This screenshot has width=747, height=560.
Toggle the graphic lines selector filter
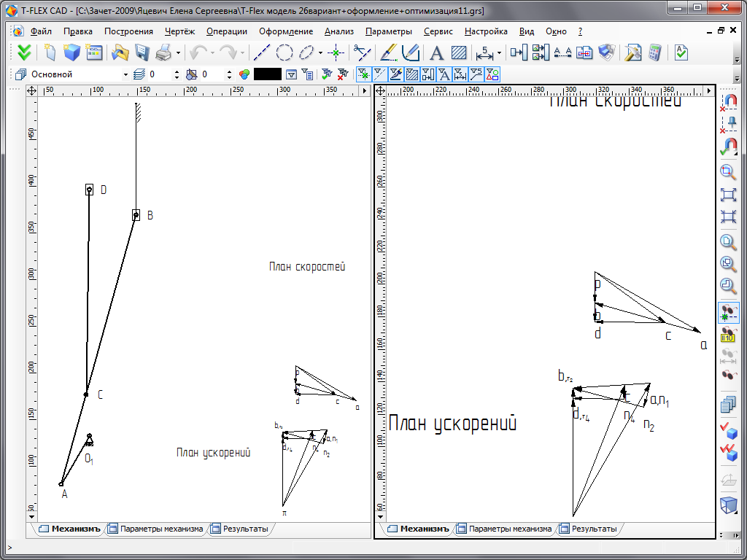(396, 74)
